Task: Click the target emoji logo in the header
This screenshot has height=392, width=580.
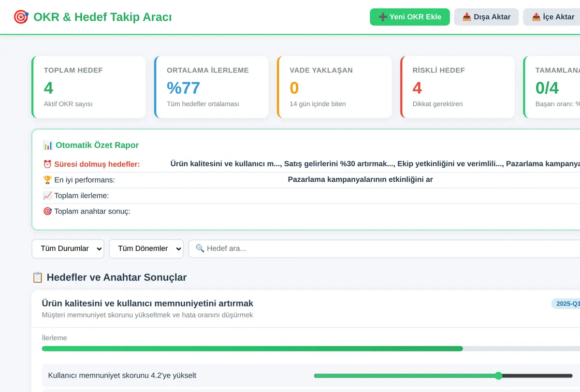Action: (21, 17)
